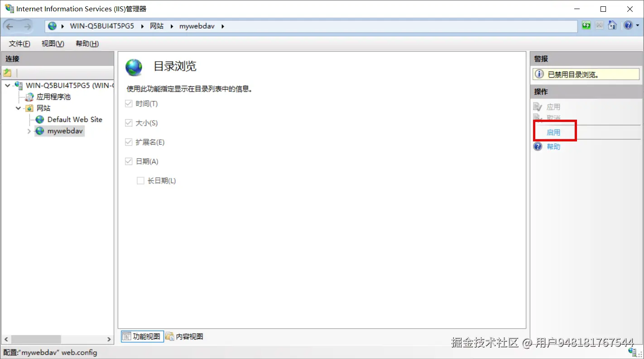
Task: Select 网站 in the address breadcrumb
Action: (157, 26)
